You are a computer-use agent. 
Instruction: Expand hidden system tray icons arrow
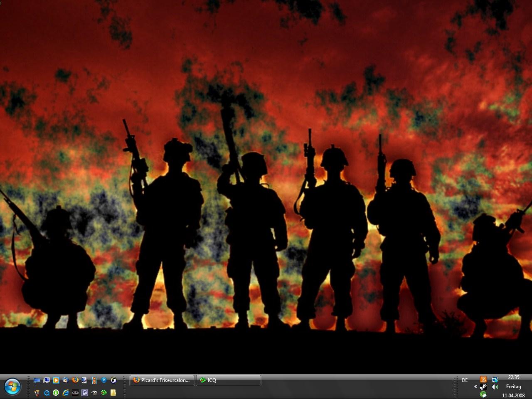click(475, 387)
